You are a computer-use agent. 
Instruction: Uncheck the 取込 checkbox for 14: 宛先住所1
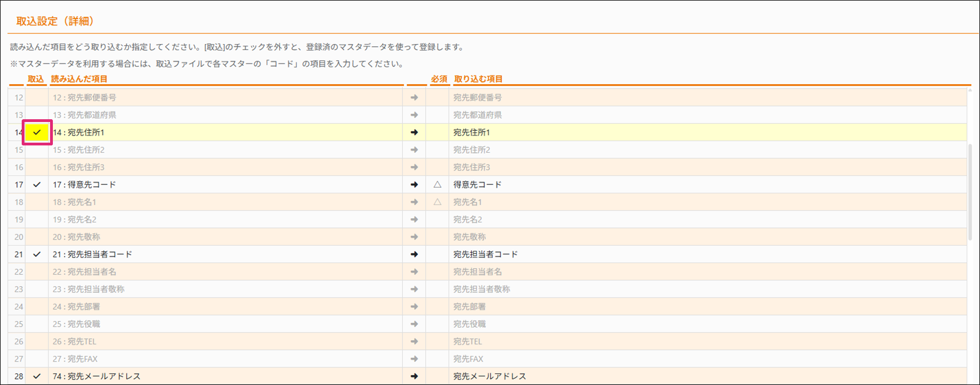coord(37,133)
